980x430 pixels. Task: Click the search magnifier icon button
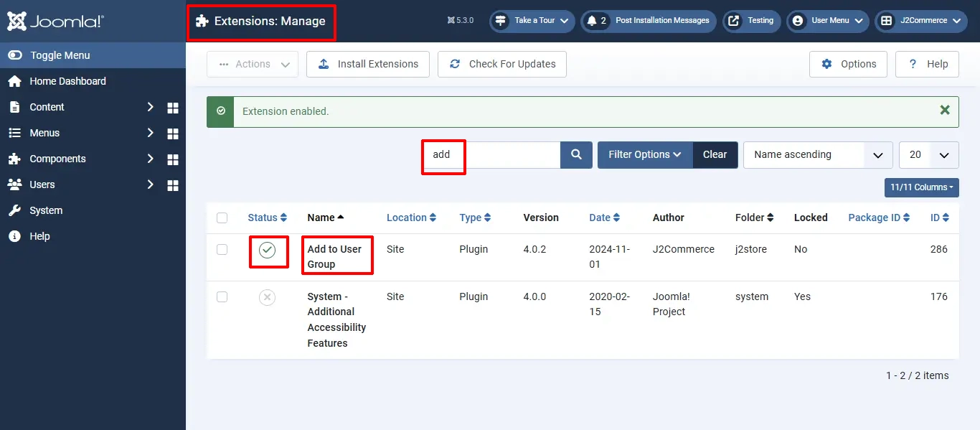click(576, 154)
